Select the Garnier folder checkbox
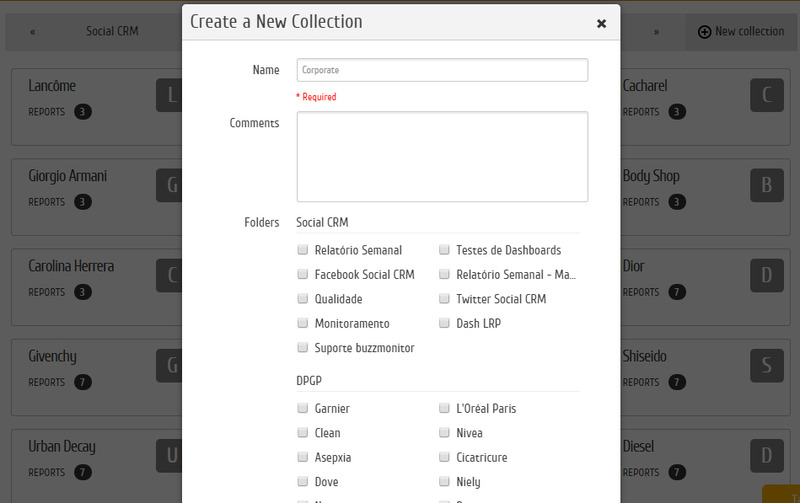Viewport: 800px width, 503px height. coord(303,408)
